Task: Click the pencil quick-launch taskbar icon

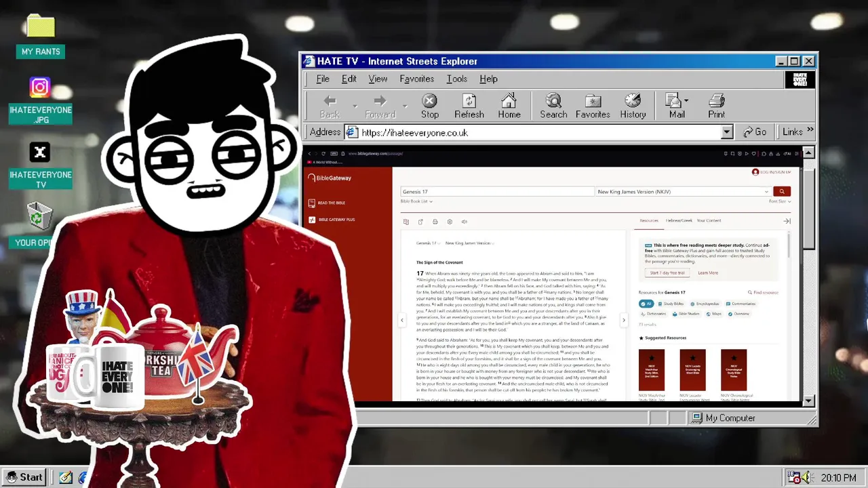Action: (65, 478)
